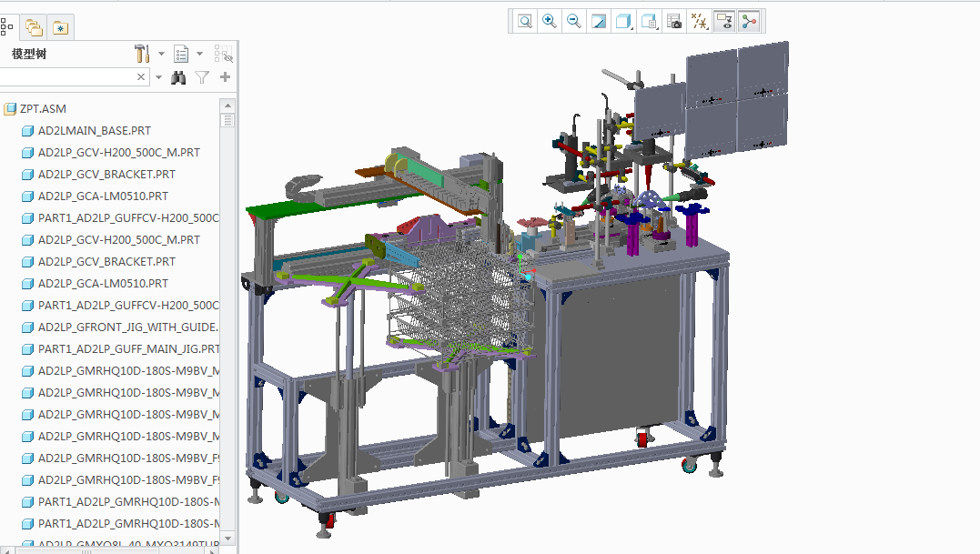Click the tree Settings hammer icon
This screenshot has width=980, height=554.
tap(143, 54)
